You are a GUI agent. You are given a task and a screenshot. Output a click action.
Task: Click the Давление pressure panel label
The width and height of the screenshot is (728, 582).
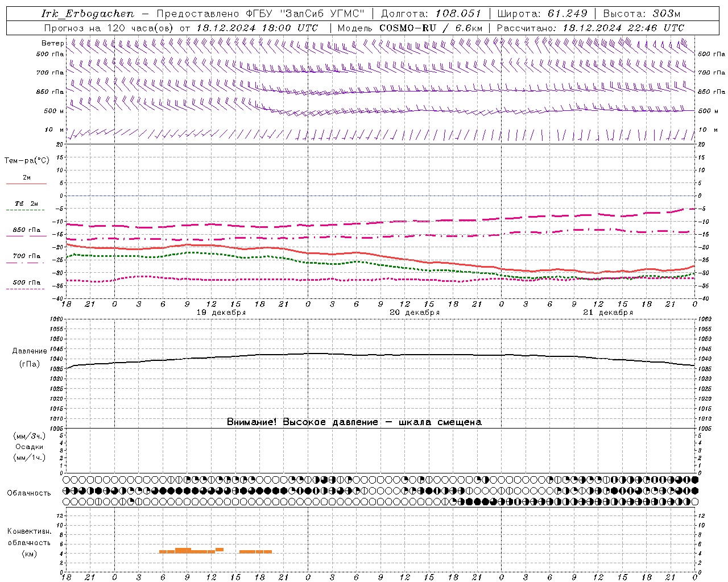pyautogui.click(x=30, y=351)
